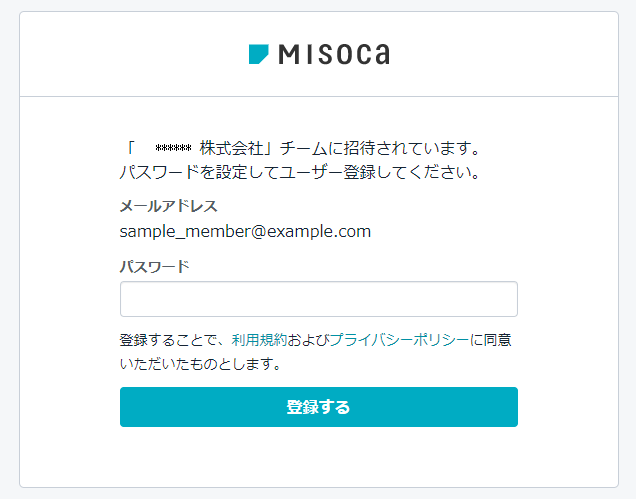Click the および text between the links
This screenshot has width=636, height=499.
coord(308,340)
